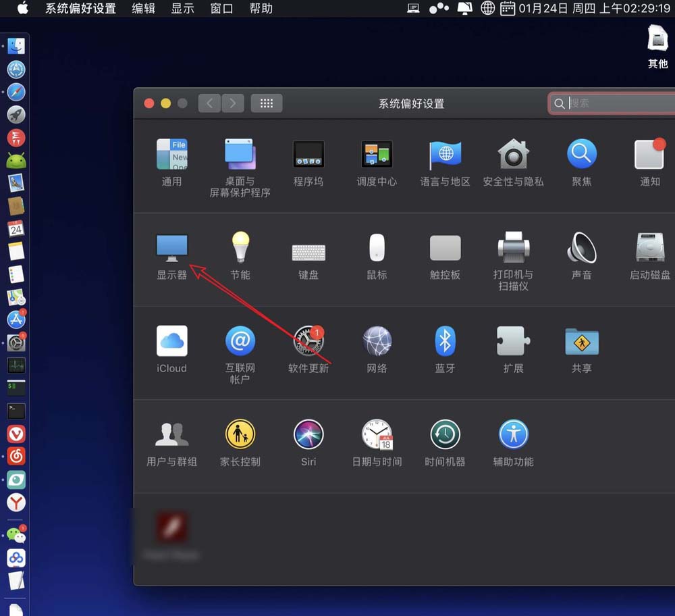The height and width of the screenshot is (616, 675).
Task: Open Terminal icon in the Dock
Action: [x=16, y=411]
